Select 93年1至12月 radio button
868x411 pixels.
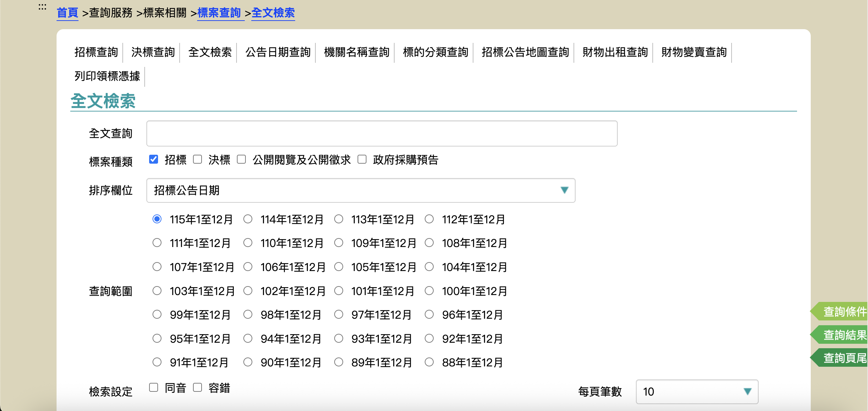coord(339,338)
